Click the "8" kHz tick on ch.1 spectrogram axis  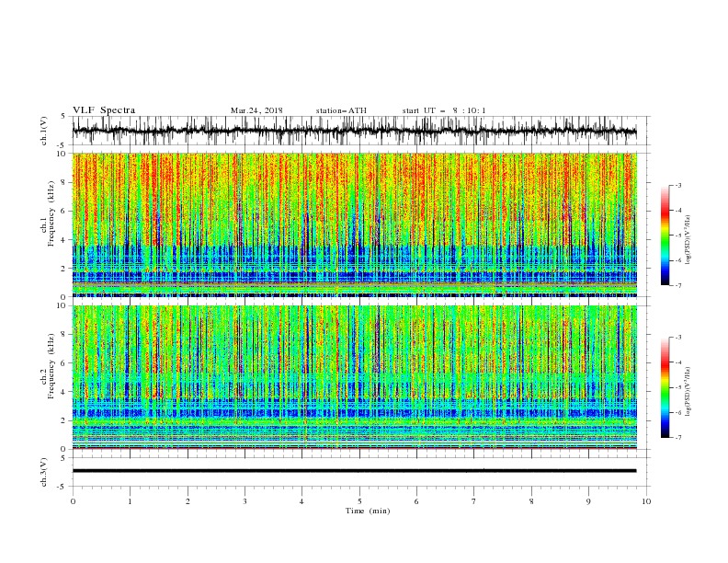point(63,182)
